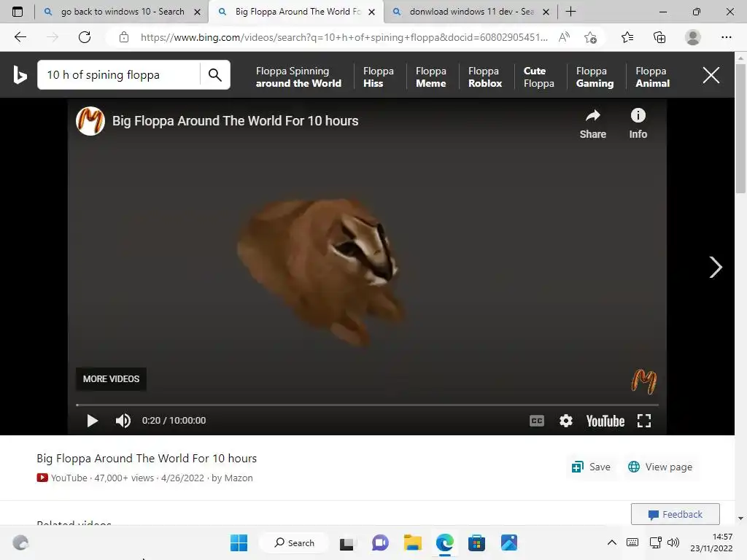Go to next video arrow
The width and height of the screenshot is (747, 560).
tap(715, 267)
